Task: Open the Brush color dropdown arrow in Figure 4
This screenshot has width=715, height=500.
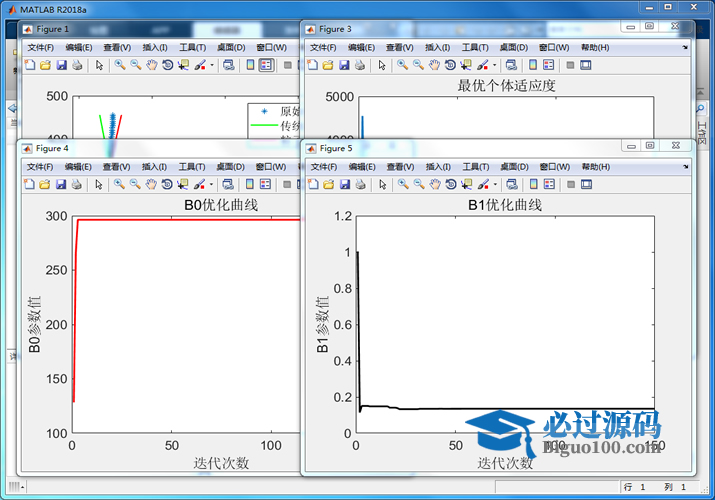Action: coord(212,184)
